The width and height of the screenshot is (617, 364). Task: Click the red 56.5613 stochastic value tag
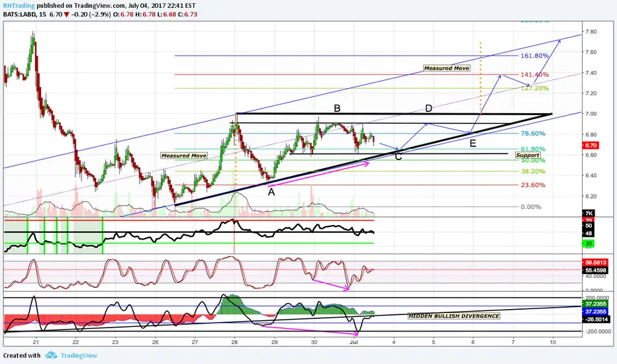pyautogui.click(x=595, y=263)
